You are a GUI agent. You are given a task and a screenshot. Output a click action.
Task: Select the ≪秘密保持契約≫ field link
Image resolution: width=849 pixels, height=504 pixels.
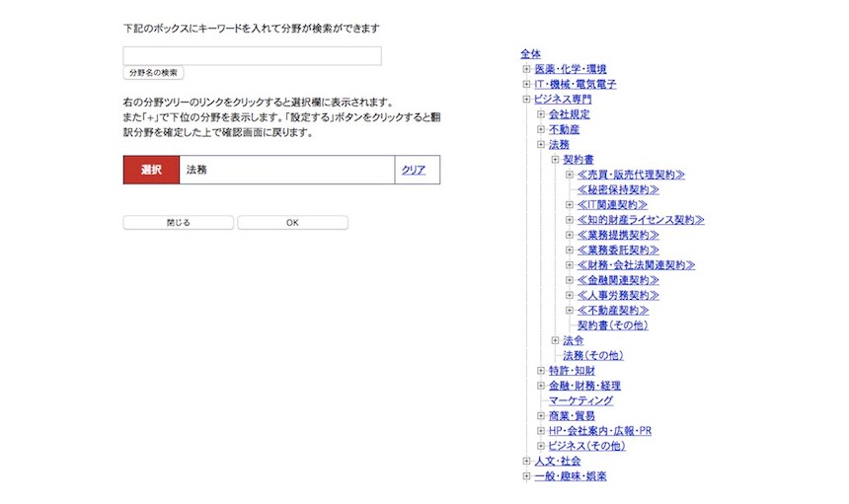point(618,189)
